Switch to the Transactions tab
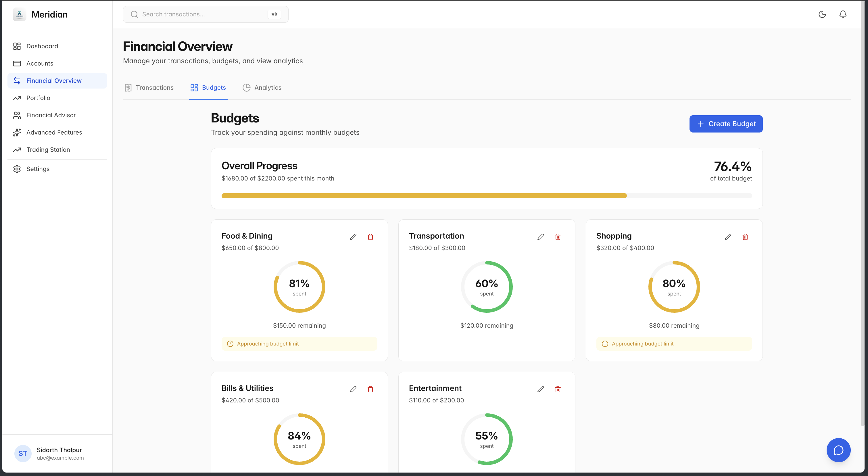868x476 pixels. (149, 88)
